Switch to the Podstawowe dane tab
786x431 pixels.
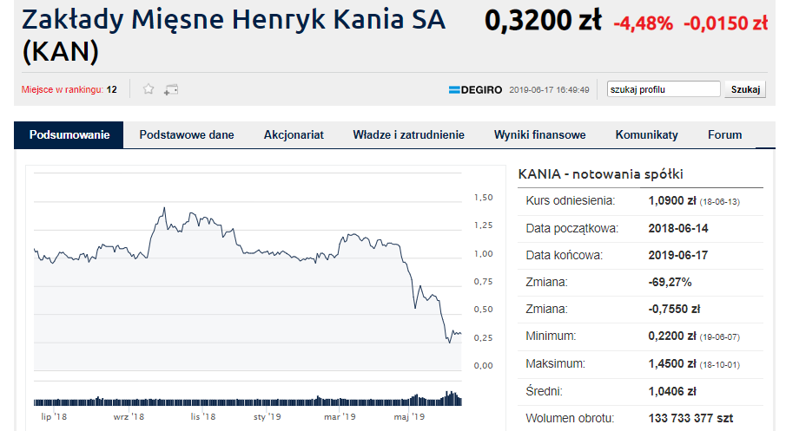coord(186,135)
